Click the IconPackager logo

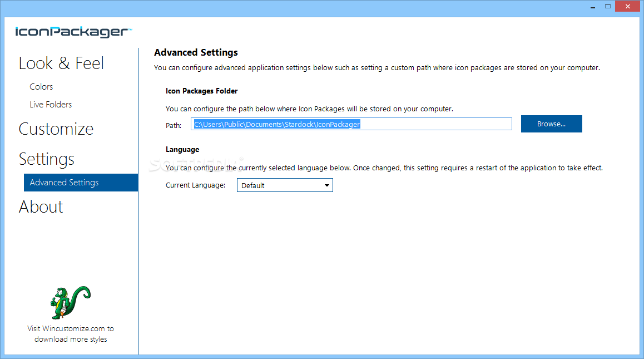(x=73, y=32)
